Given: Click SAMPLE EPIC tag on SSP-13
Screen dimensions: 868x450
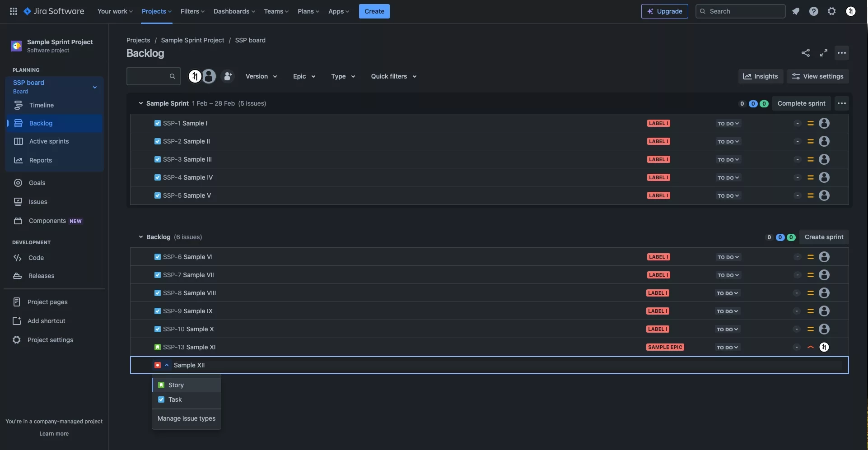Looking at the screenshot, I should pyautogui.click(x=665, y=347).
